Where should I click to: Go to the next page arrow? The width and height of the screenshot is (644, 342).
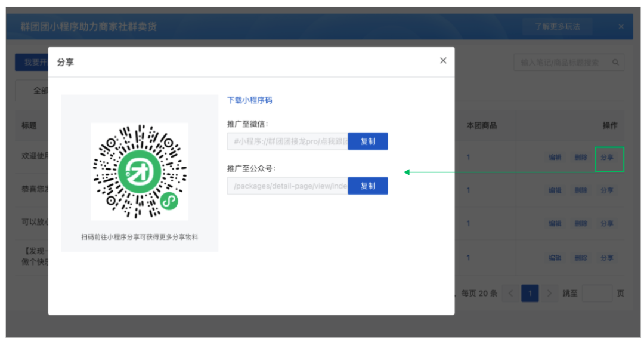pos(549,294)
